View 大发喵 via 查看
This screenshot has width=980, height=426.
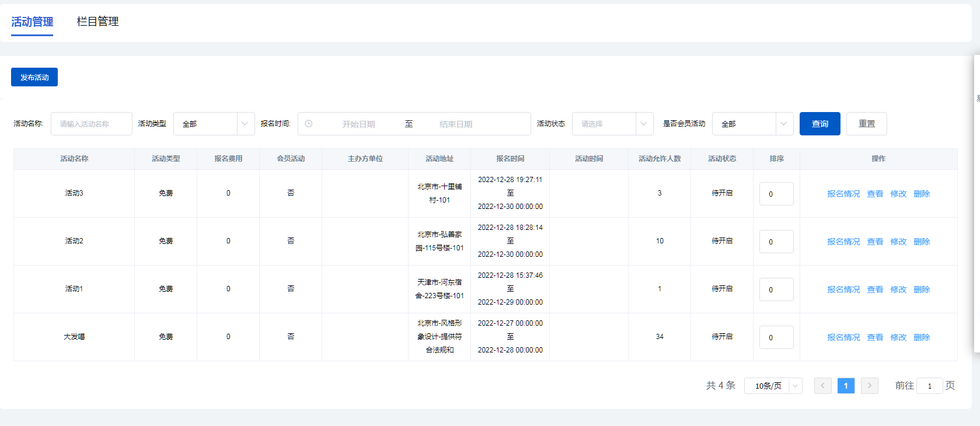(875, 337)
